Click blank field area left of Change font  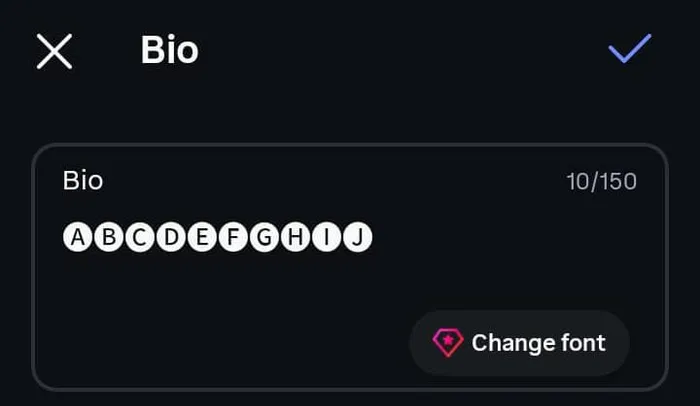click(x=223, y=343)
